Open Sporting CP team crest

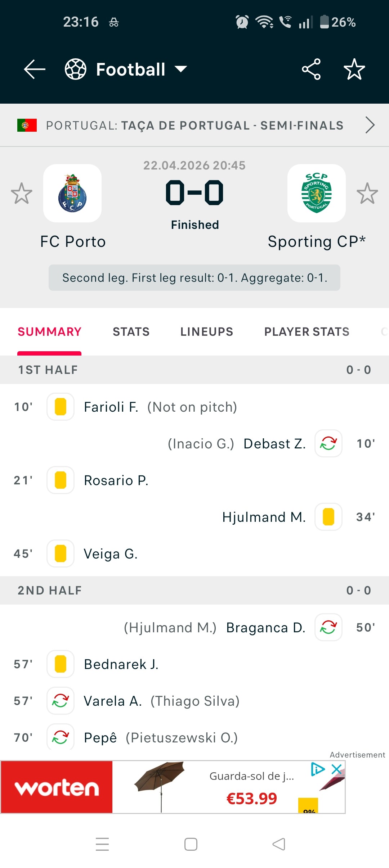coord(317,193)
